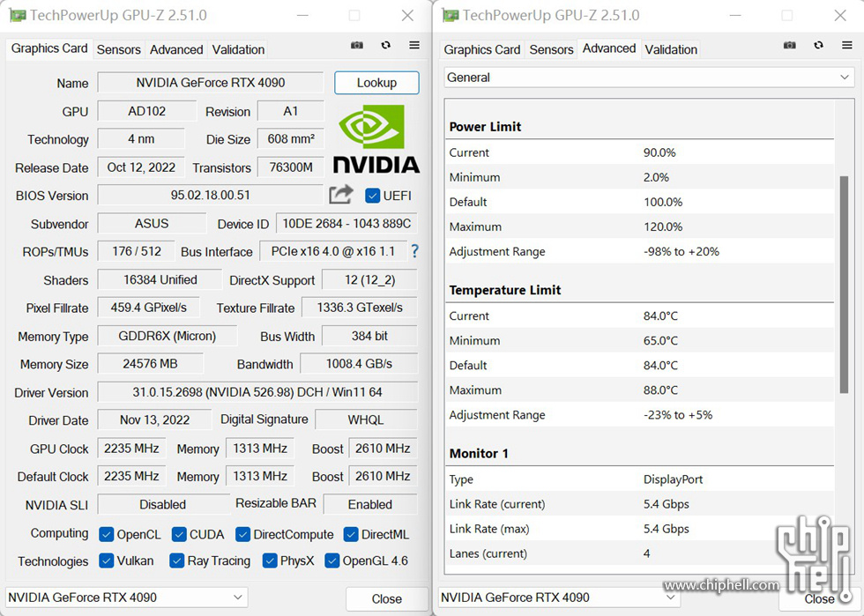Click the Lookup button
Screen dimensions: 864x616
376,82
